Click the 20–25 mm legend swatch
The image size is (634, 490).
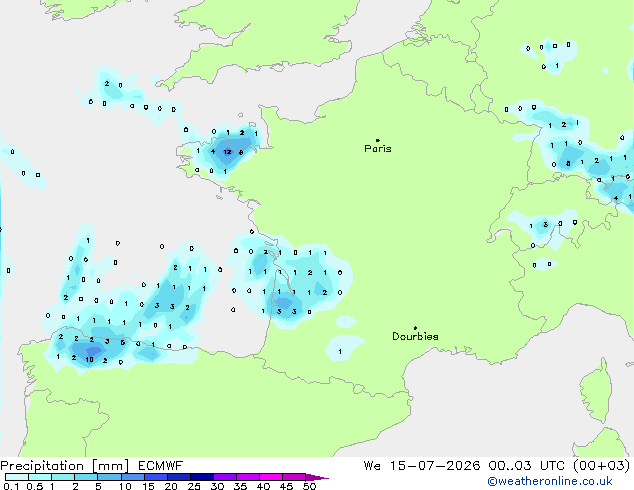178,477
